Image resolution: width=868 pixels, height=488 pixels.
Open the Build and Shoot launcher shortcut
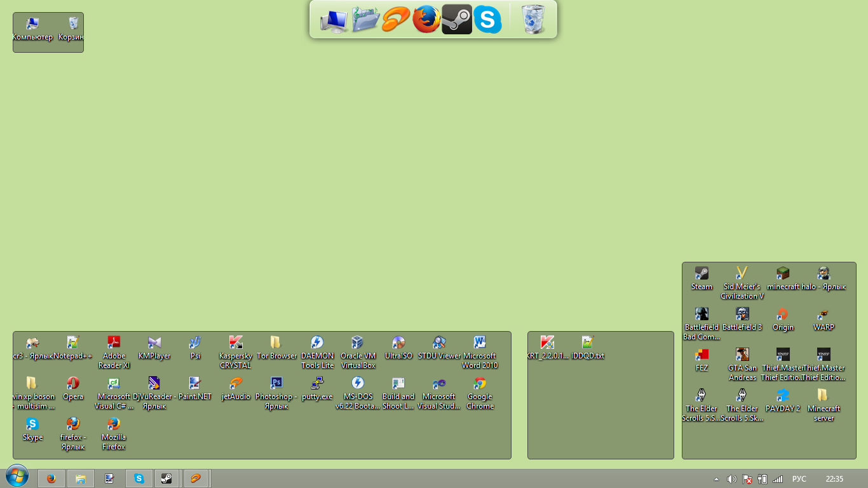tap(398, 393)
